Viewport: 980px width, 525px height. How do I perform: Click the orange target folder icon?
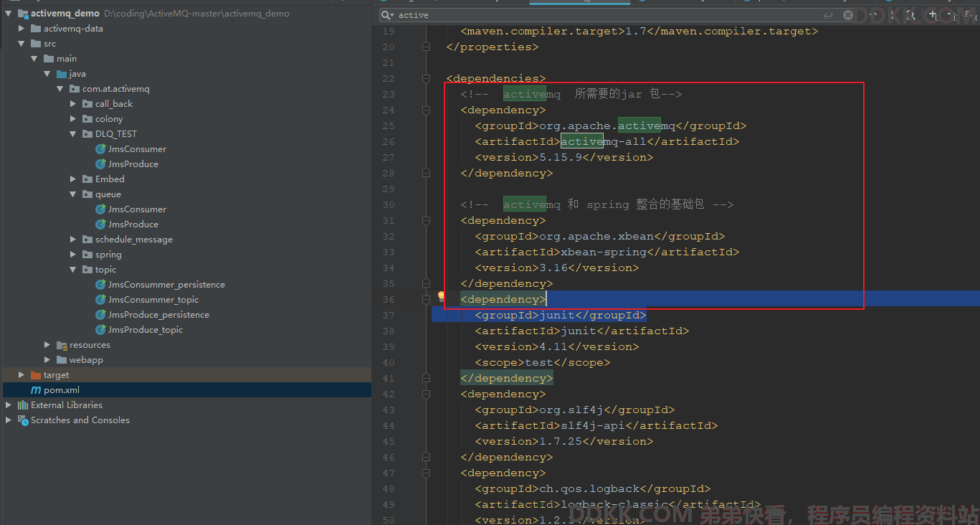[x=37, y=375]
